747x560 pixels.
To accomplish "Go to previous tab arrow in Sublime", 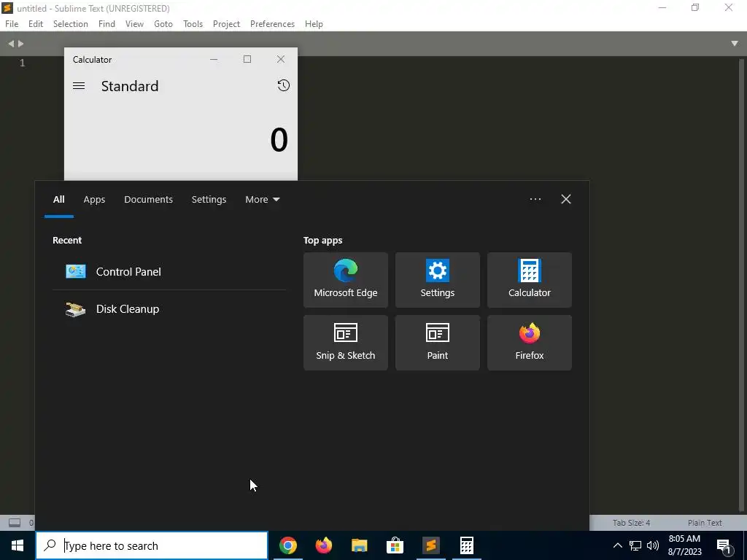I will click(x=11, y=43).
